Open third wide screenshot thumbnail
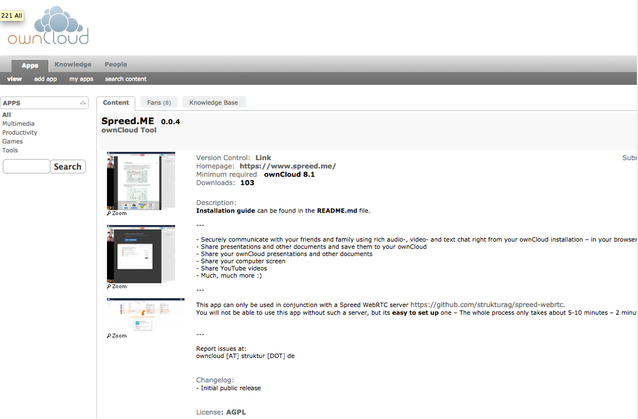 click(146, 315)
